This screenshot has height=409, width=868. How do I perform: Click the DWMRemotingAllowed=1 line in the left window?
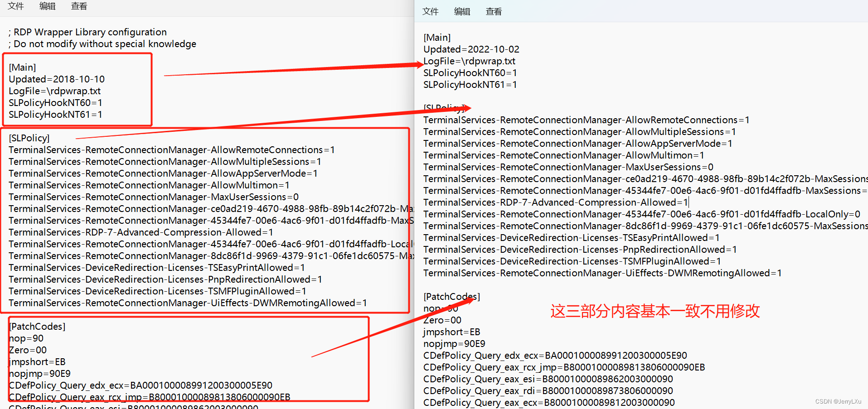point(188,303)
